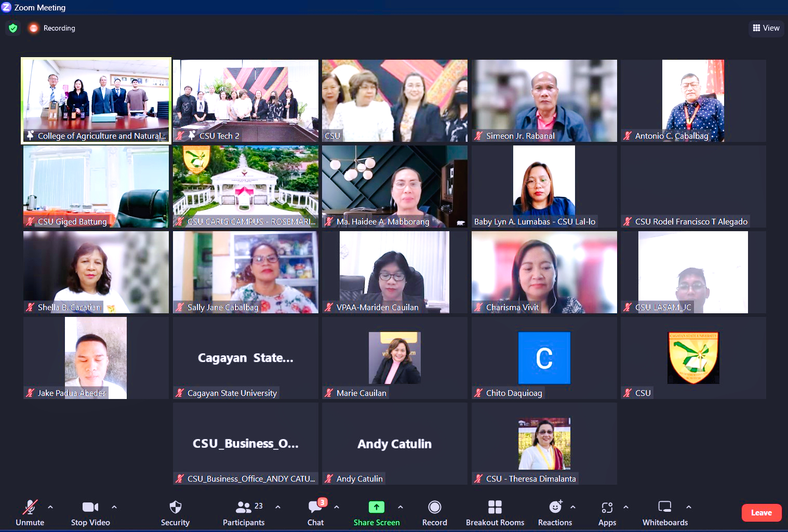Select the Andy Catulin participant tile
The width and height of the screenshot is (788, 532).
coord(395,444)
